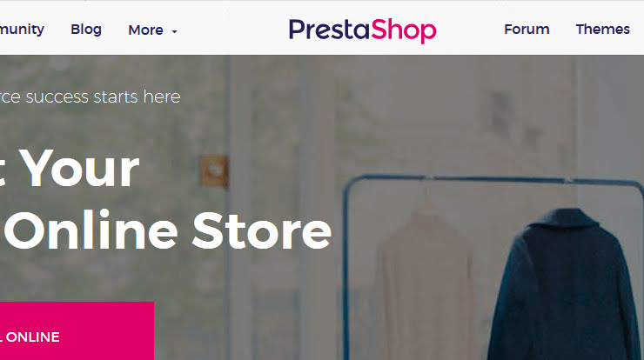Click the small caret beside More
The width and height of the screenshot is (644, 360).
(174, 31)
